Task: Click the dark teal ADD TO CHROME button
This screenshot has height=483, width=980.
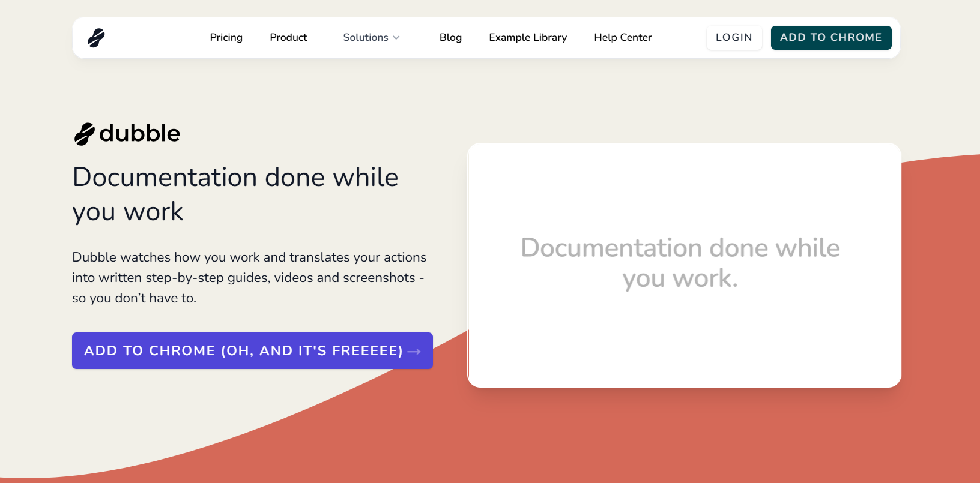Action: (831, 37)
